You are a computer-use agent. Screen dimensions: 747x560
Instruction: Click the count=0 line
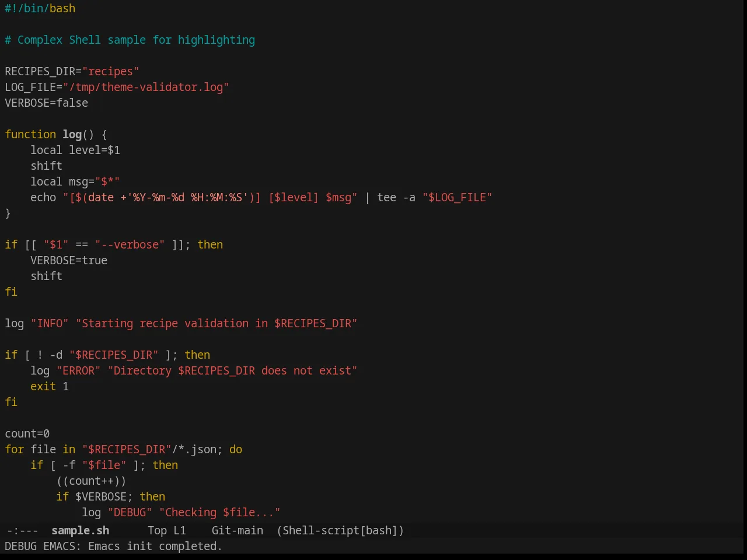[x=27, y=433]
